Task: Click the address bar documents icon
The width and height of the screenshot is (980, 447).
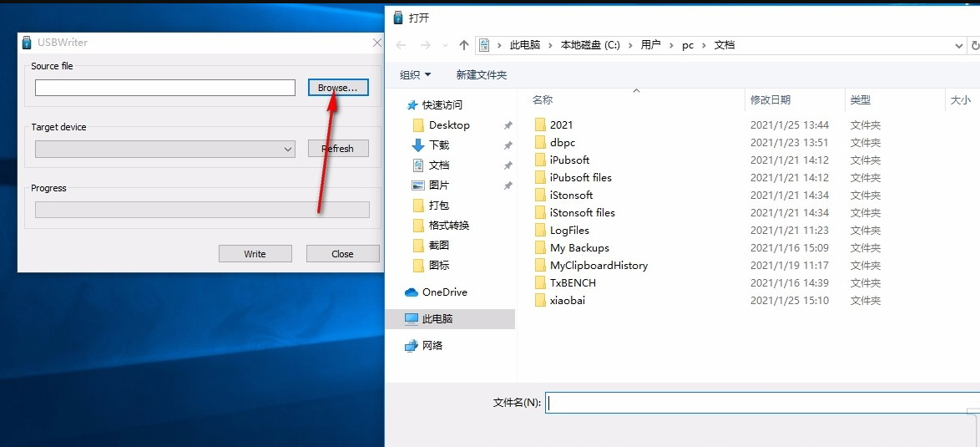Action: [484, 45]
